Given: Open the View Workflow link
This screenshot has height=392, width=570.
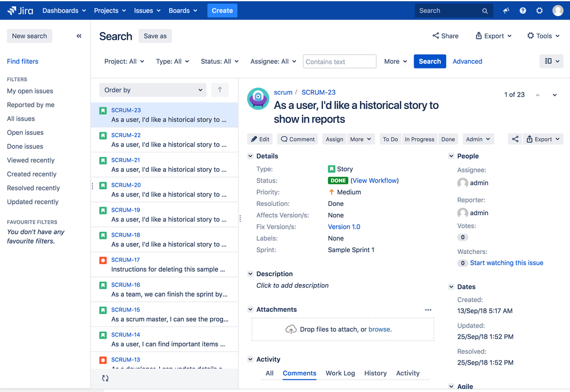Looking at the screenshot, I should (x=375, y=181).
